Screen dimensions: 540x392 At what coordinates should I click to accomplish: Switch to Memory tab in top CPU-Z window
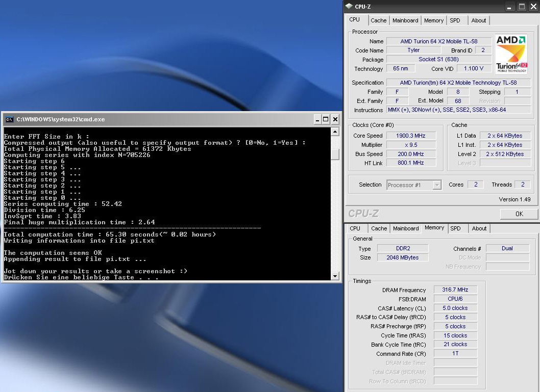(x=434, y=20)
